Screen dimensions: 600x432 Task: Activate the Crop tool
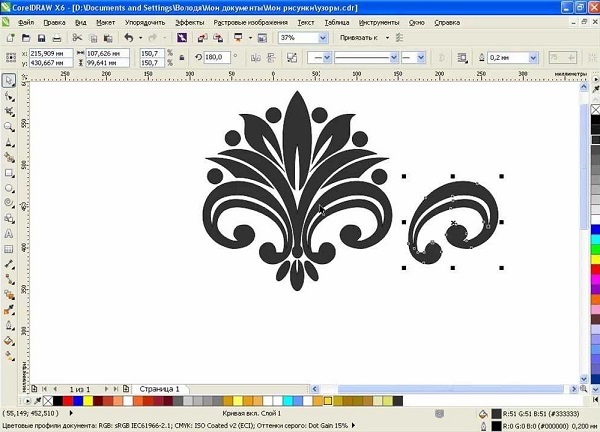tap(9, 111)
